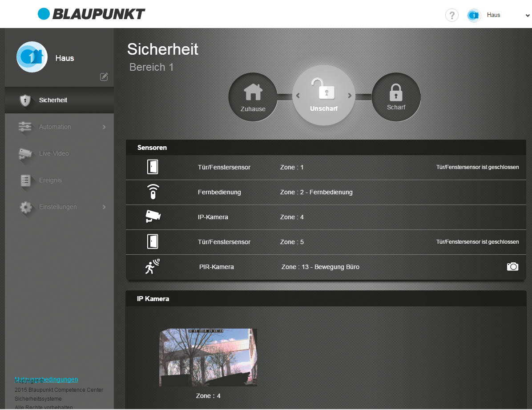Open the Live-Video menu item
532x410 pixels.
click(54, 153)
